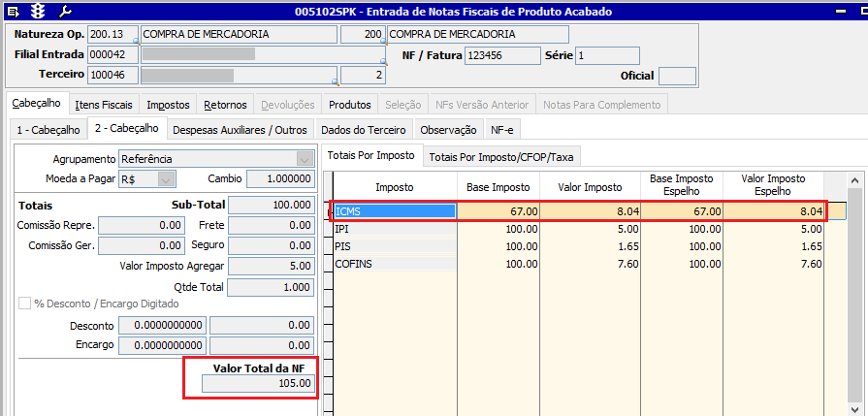
Task: Click PIS Valor Imposto cell 1.65
Action: click(x=590, y=246)
